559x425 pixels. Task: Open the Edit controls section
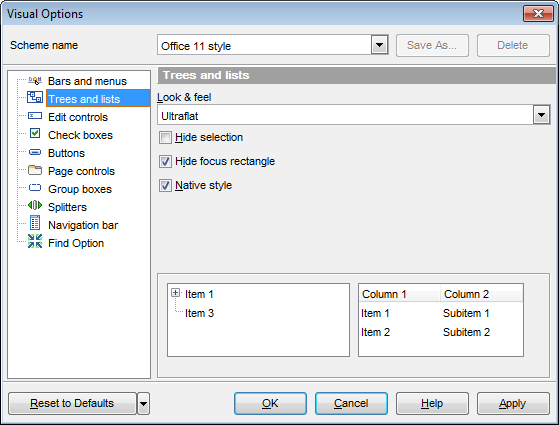78,117
